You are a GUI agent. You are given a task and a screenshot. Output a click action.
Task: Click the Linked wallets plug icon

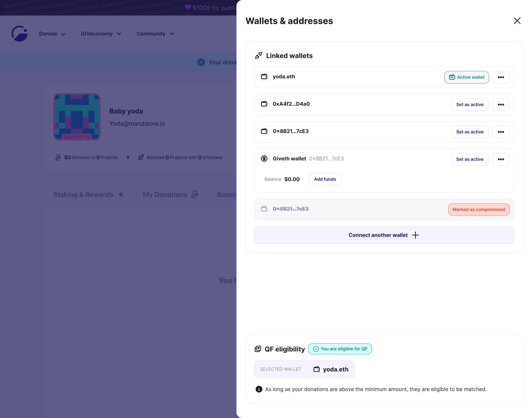(x=259, y=56)
